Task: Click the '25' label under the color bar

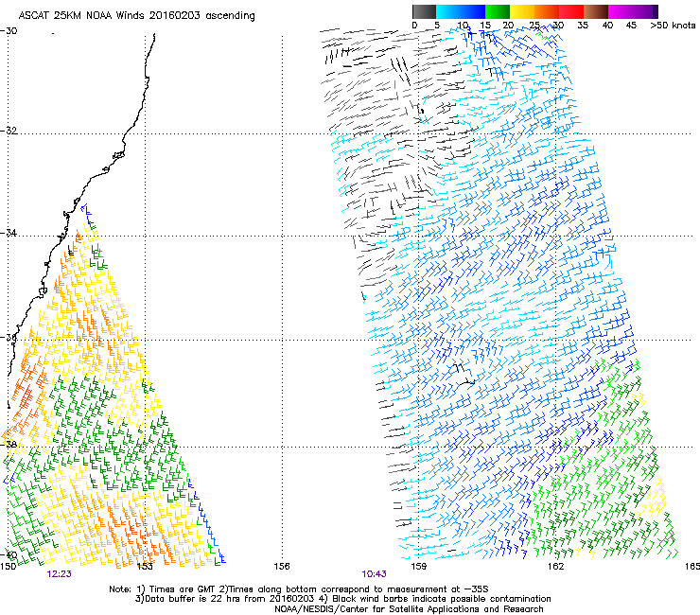Action: (x=534, y=26)
